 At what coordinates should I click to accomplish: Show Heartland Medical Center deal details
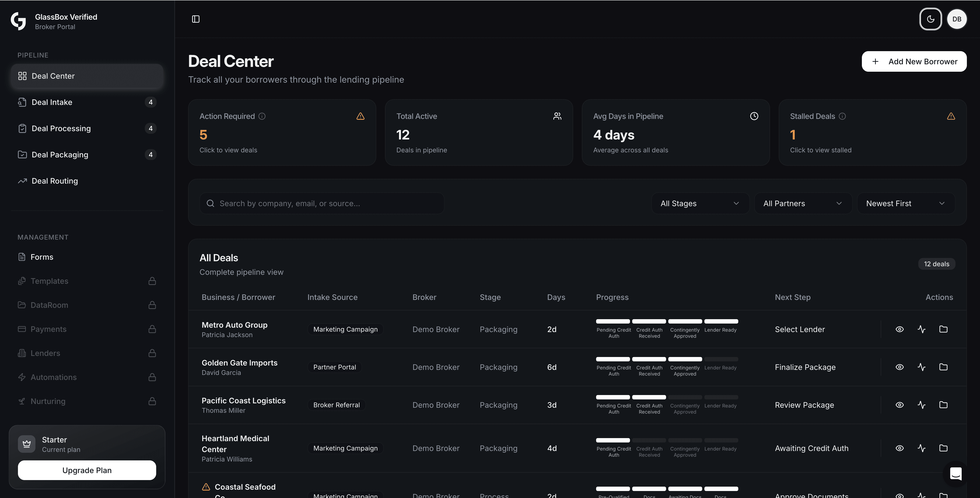[x=900, y=448]
